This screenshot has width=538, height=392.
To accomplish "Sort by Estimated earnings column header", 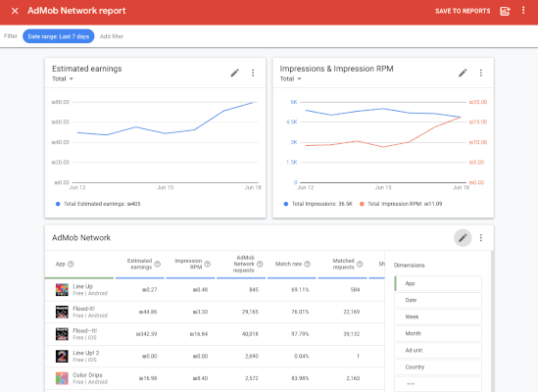I will (x=139, y=264).
